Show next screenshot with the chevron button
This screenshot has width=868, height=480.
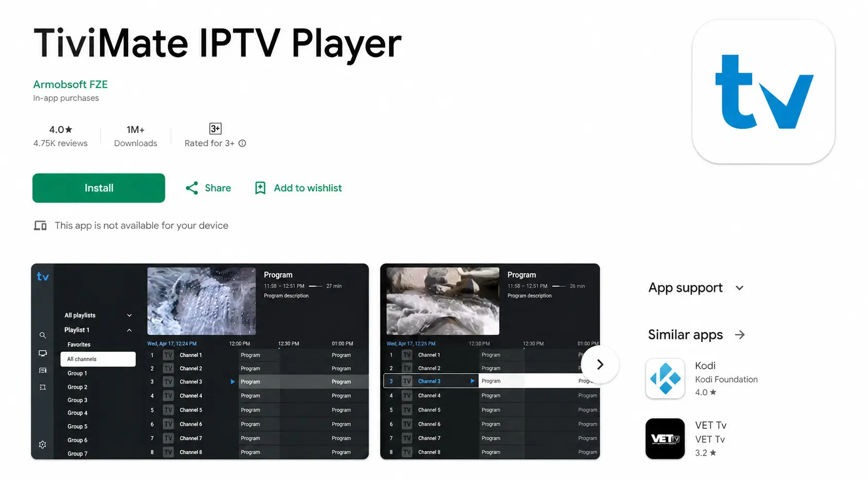point(600,365)
